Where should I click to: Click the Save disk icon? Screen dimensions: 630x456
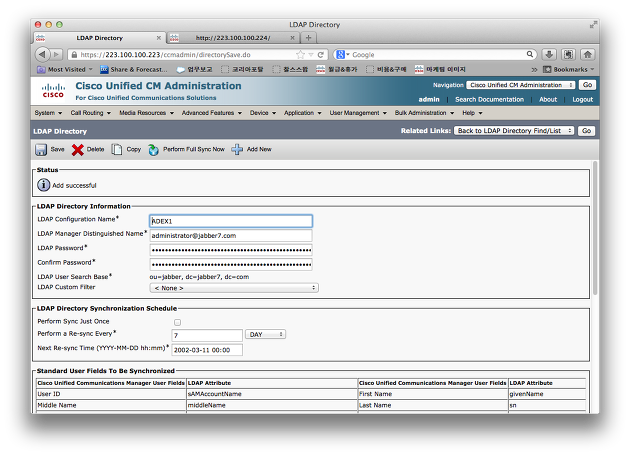point(41,149)
